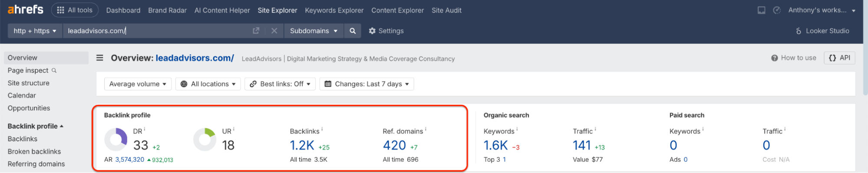Screen dimensions: 868x173
Task: Click the paid Traffic info icon
Action: tap(785, 130)
